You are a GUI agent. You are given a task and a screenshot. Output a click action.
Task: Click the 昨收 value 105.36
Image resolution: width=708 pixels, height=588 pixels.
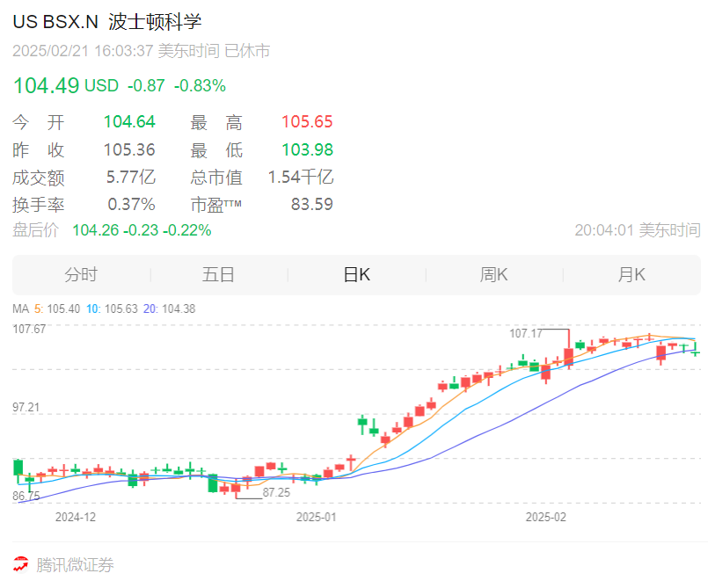tap(129, 149)
